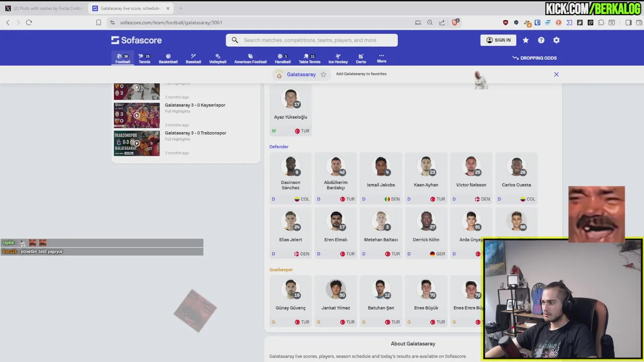Click the share page icon in address bar
Screen dimensions: 644x362
pyautogui.click(x=442, y=23)
